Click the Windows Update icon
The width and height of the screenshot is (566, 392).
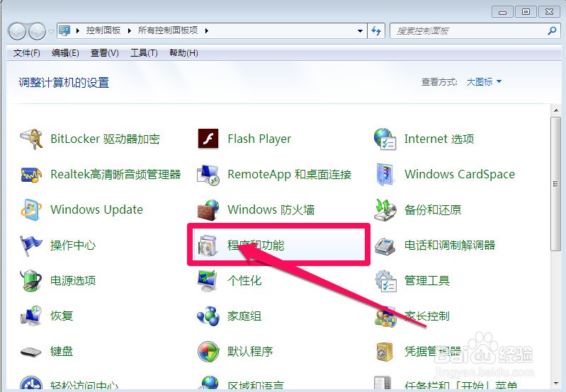[31, 209]
